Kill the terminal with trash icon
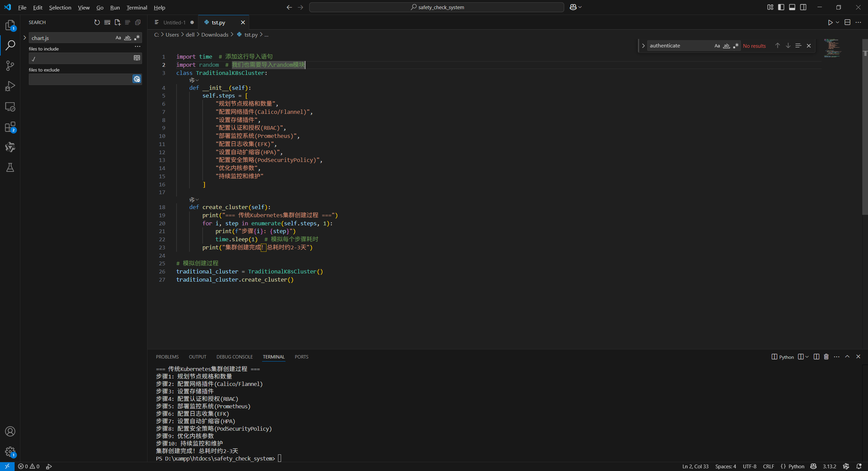The width and height of the screenshot is (868, 471). click(826, 356)
